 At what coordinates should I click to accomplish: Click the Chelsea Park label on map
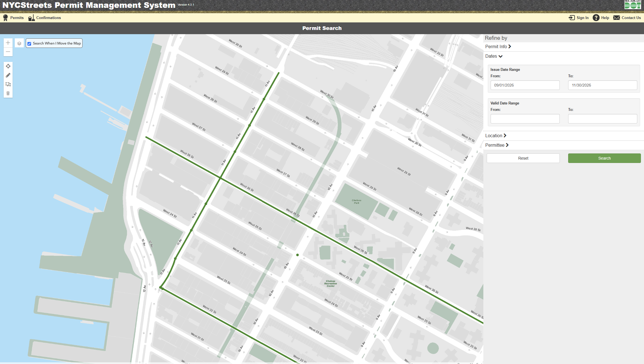coord(357,202)
